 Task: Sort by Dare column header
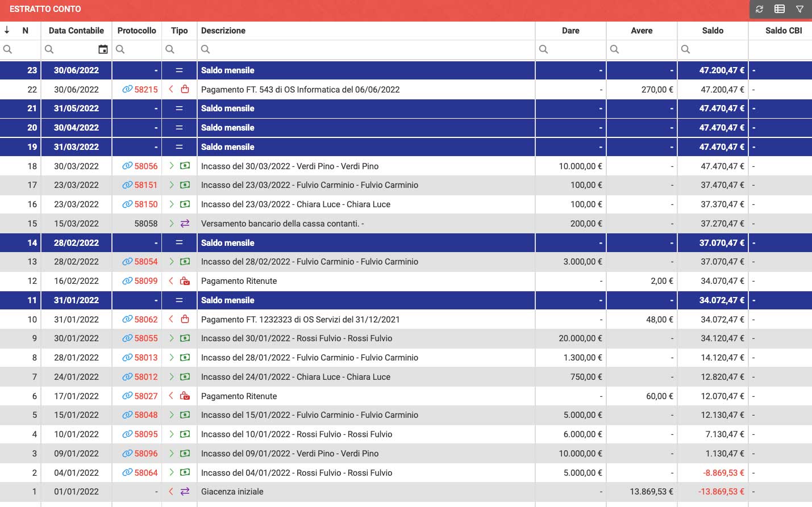point(571,31)
